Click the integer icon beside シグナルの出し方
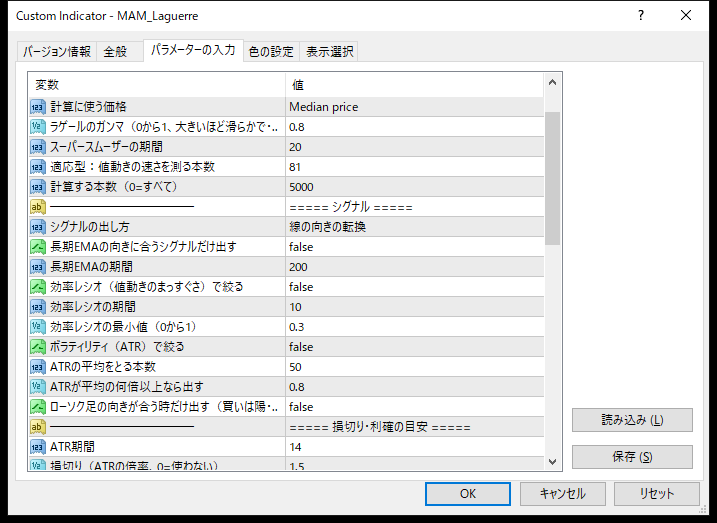Image resolution: width=717 pixels, height=523 pixels. point(38,227)
